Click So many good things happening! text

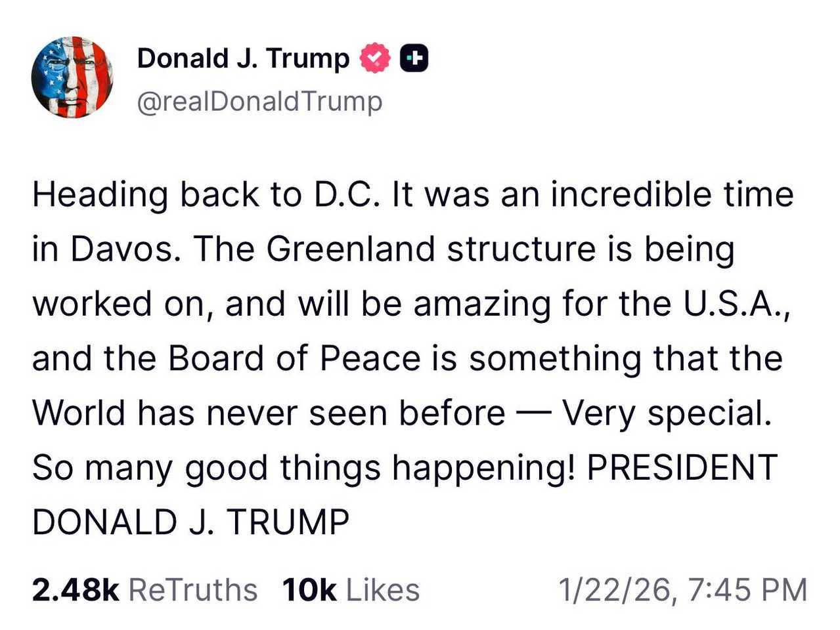tap(305, 468)
